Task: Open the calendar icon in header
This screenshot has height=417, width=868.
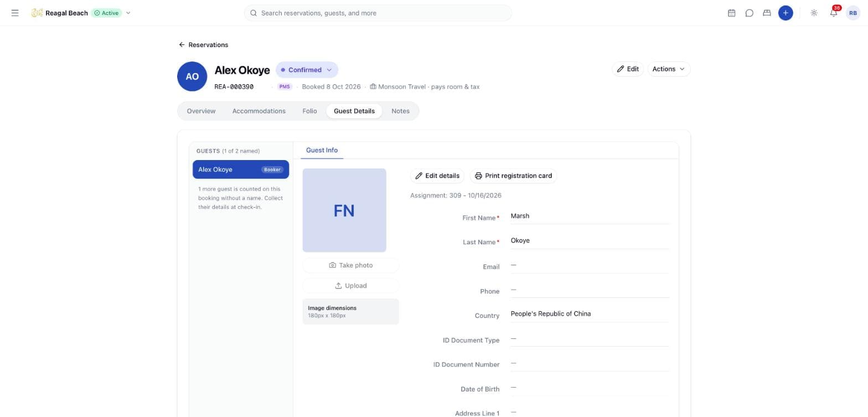Action: [731, 13]
